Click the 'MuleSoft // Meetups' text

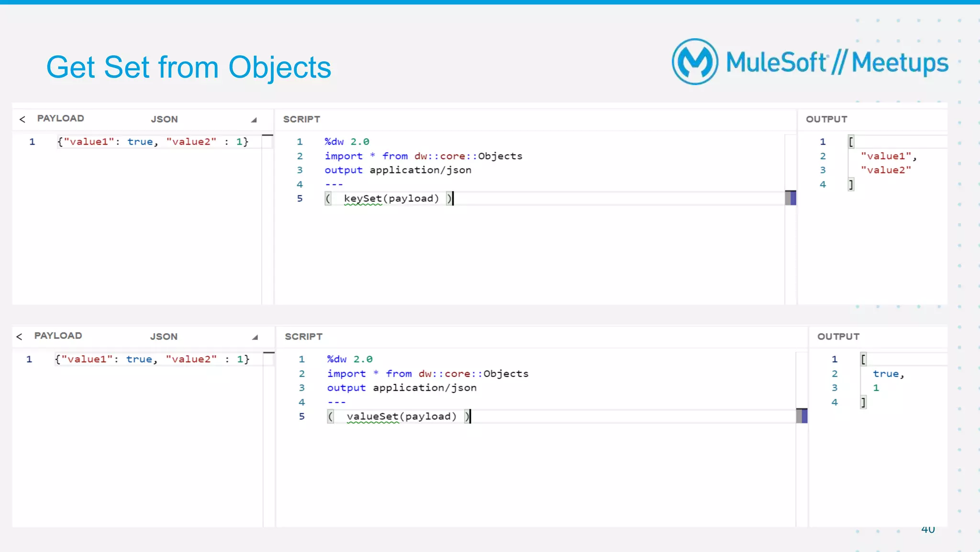point(837,63)
